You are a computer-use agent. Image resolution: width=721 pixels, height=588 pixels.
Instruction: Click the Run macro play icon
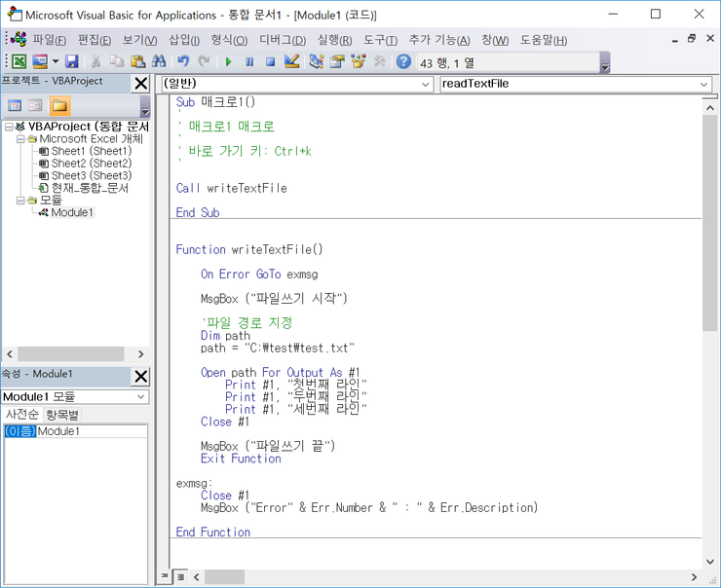coord(228,61)
